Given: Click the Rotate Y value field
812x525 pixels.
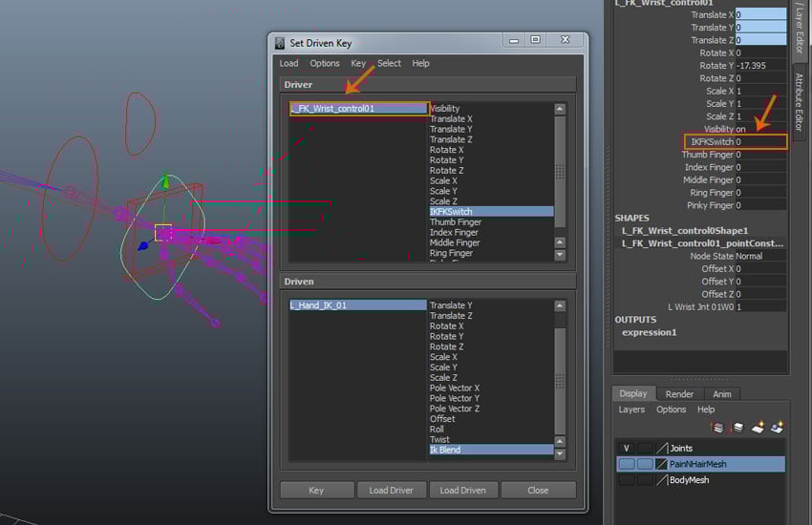Looking at the screenshot, I should point(760,66).
